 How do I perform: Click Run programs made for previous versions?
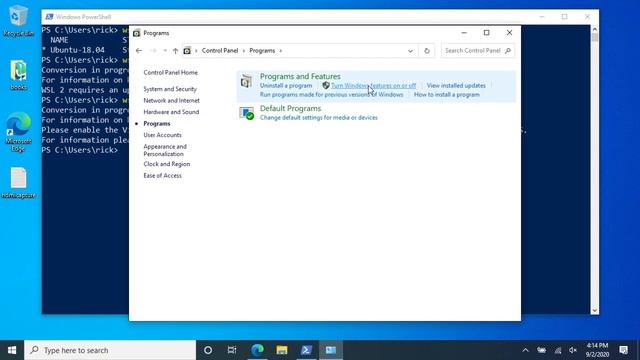click(331, 95)
